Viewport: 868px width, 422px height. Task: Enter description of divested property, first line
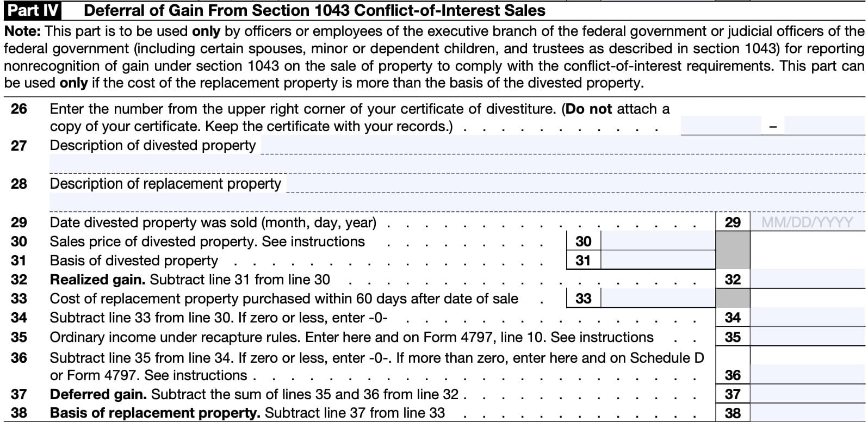point(562,145)
